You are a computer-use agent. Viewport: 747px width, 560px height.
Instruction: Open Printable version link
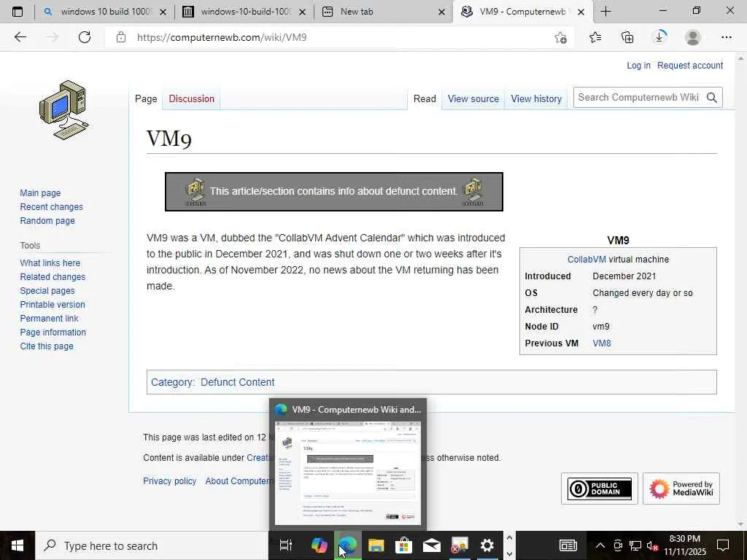[x=53, y=304]
